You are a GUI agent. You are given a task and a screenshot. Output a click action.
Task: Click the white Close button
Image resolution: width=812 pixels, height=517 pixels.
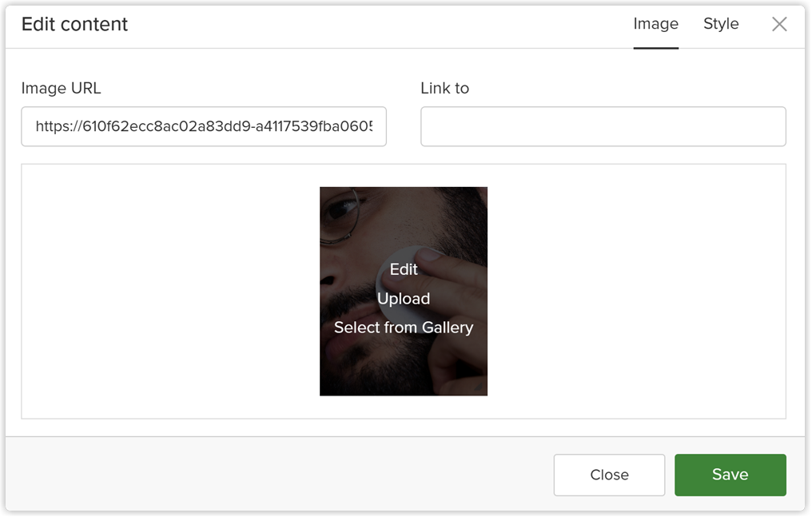pyautogui.click(x=609, y=475)
